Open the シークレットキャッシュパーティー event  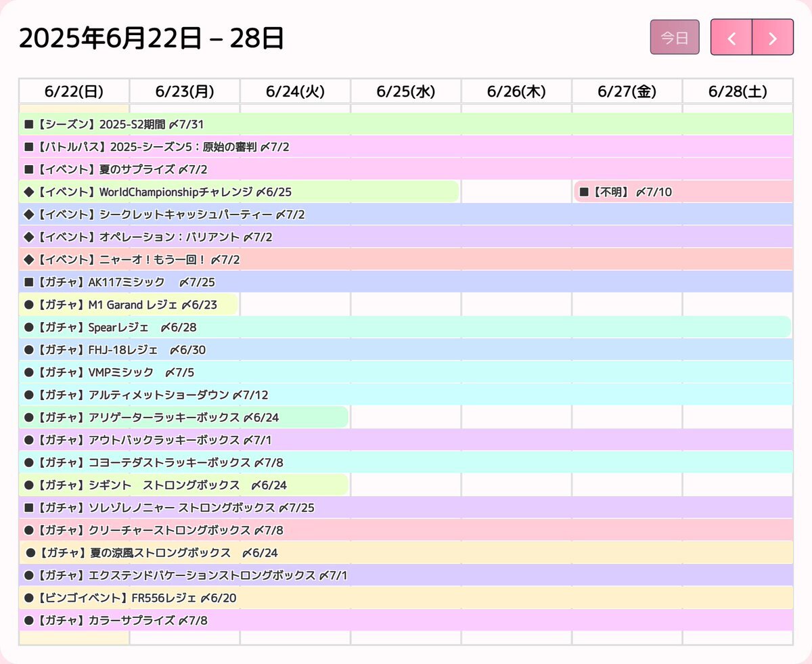tap(406, 215)
